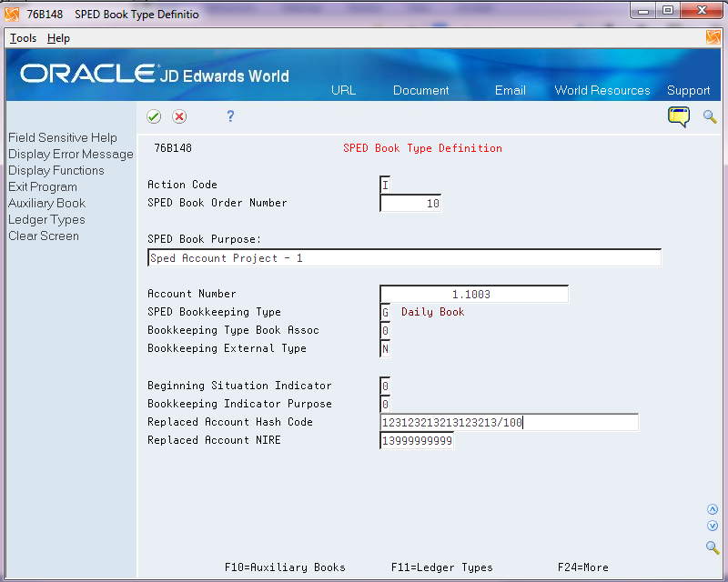This screenshot has height=582, width=728.
Task: Focus the Bookkeeping Type Book Assoc field
Action: coord(385,330)
